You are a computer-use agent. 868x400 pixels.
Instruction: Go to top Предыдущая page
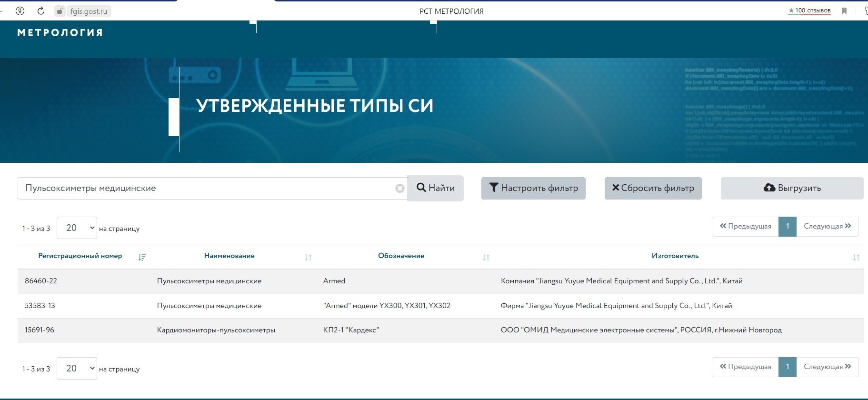(x=745, y=226)
